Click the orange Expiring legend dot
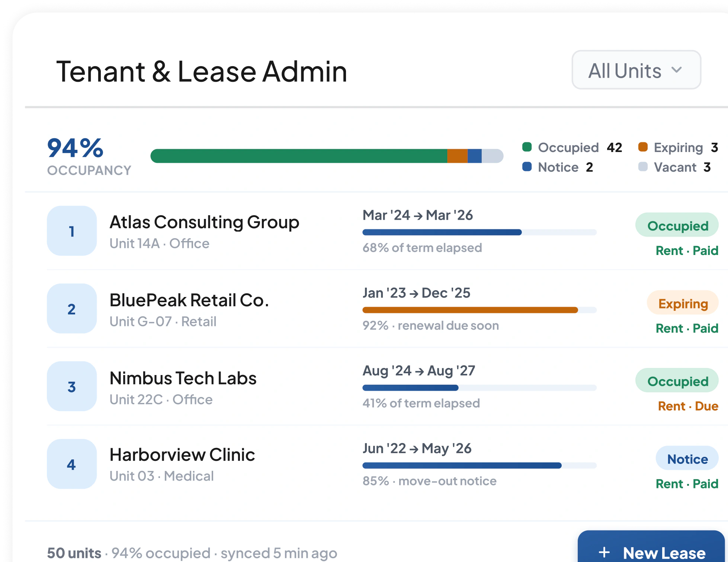This screenshot has width=728, height=562. tap(643, 147)
